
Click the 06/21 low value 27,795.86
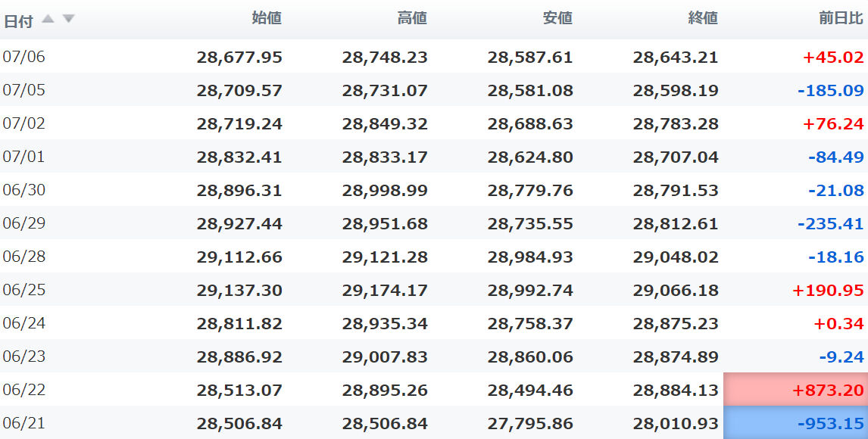click(x=530, y=424)
